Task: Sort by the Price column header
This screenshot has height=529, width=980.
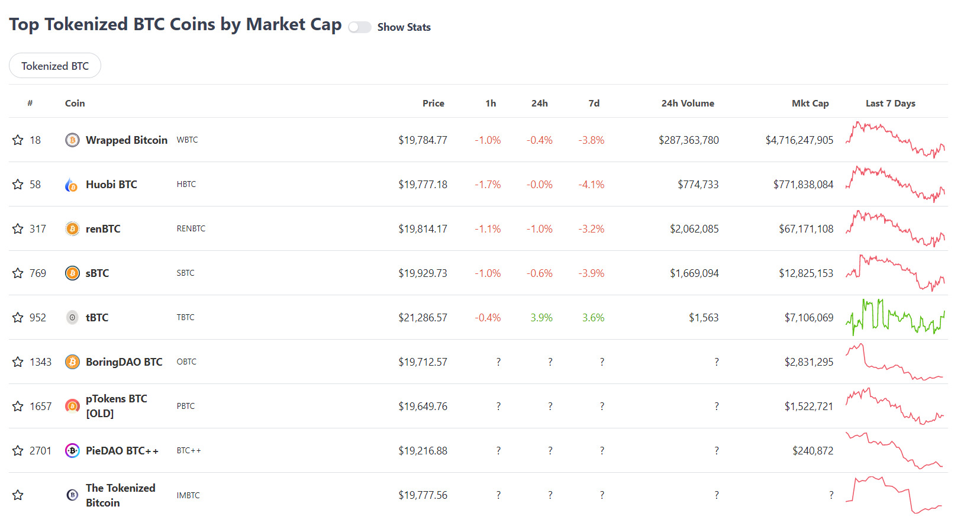Action: click(433, 103)
